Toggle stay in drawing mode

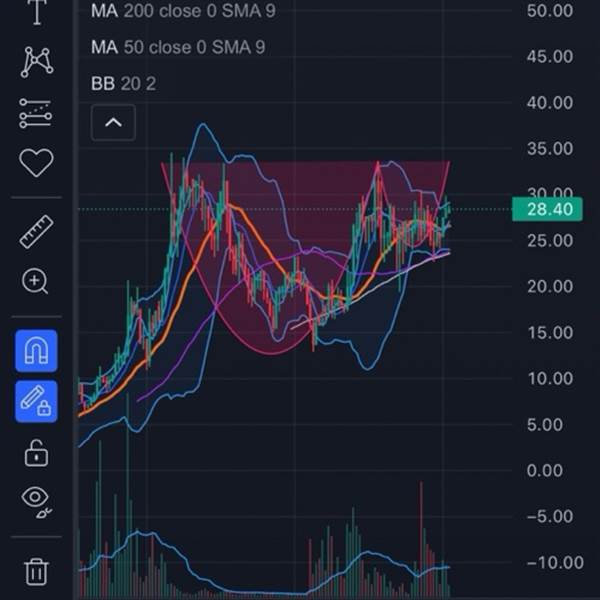tap(36, 401)
